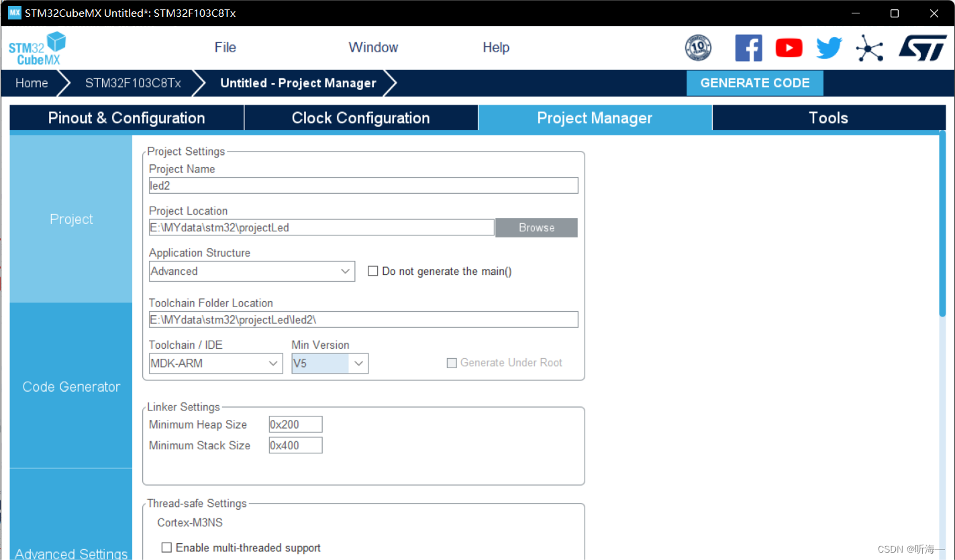The width and height of the screenshot is (955, 560).
Task: Click the ST community network icon
Action: tap(869, 48)
